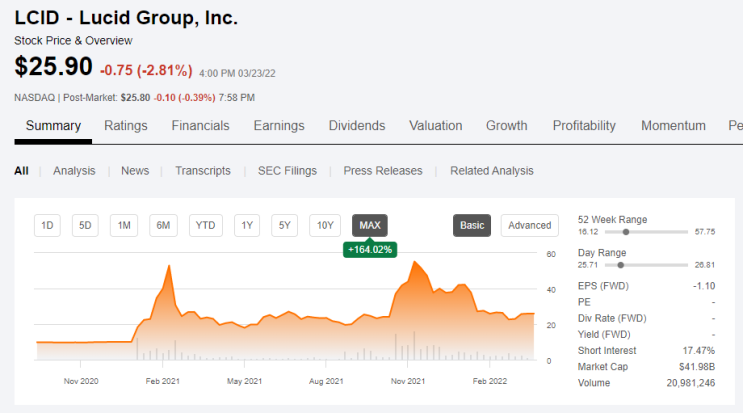The height and width of the screenshot is (413, 743).
Task: Choose the 5Y chart timeframe
Action: tap(284, 225)
